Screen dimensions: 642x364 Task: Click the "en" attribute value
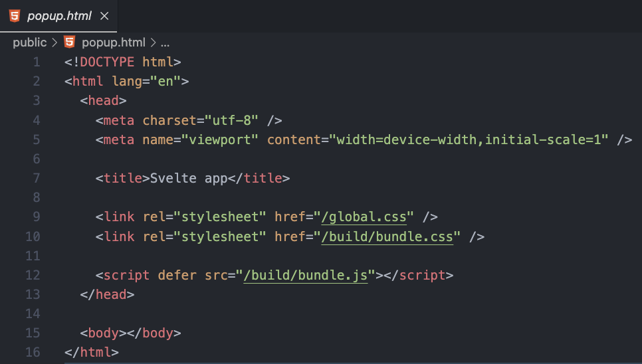[165, 82]
